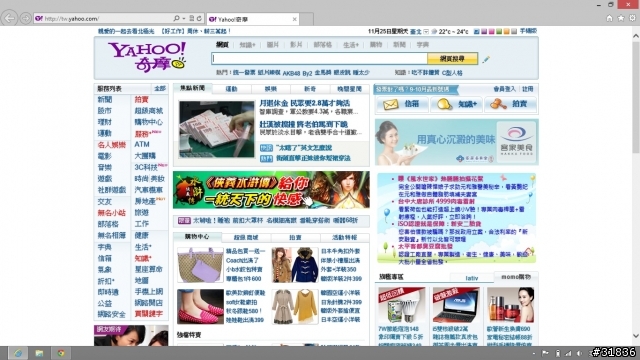Click the address bar URL tw.yahoo.com

tap(71, 19)
